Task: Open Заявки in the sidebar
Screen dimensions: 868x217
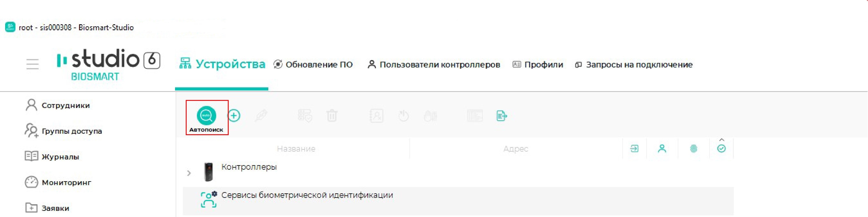Action: click(47, 208)
